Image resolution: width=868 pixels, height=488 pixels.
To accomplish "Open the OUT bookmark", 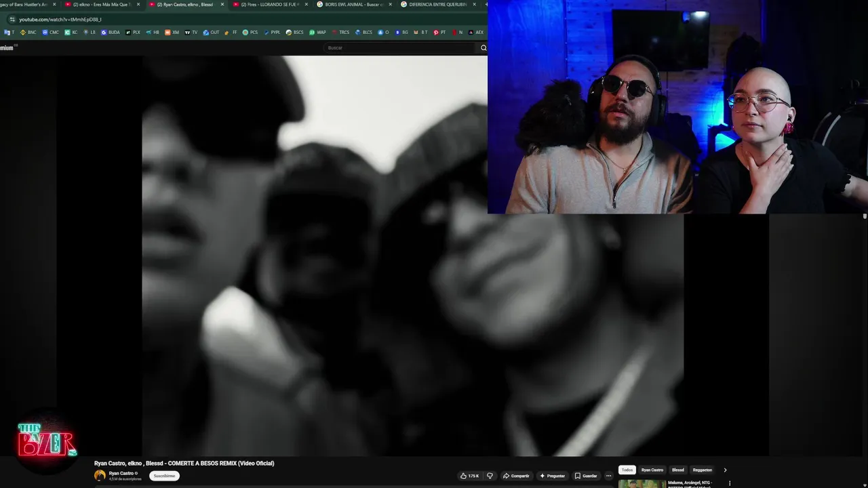I will click(x=212, y=33).
